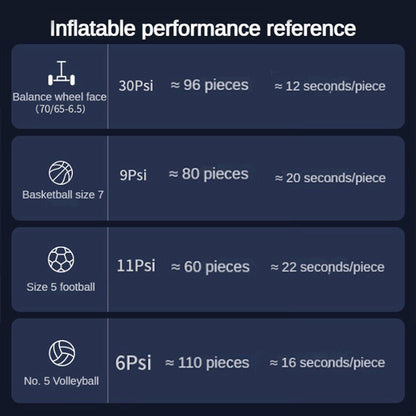Click the ≈ 12 seconds/piece text

(330, 86)
